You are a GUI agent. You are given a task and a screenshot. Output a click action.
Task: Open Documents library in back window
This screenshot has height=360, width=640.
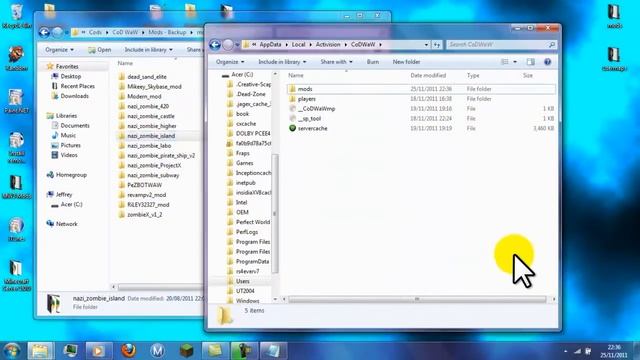(x=75, y=126)
